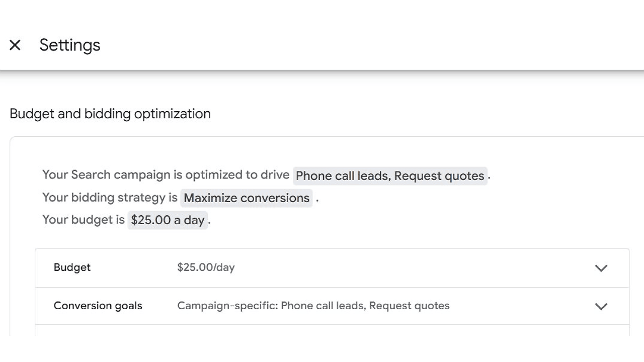Click the '$25.00 a day' budget chip
The height and width of the screenshot is (362, 644).
coord(168,220)
